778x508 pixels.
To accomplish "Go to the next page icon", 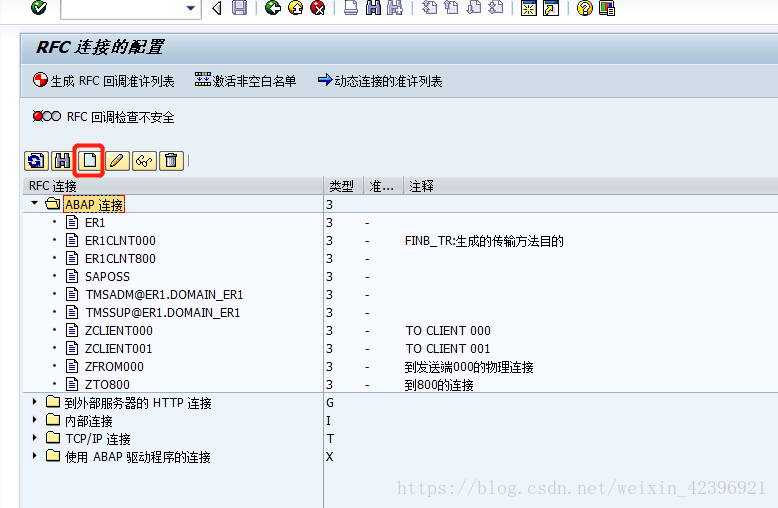I will (x=474, y=7).
